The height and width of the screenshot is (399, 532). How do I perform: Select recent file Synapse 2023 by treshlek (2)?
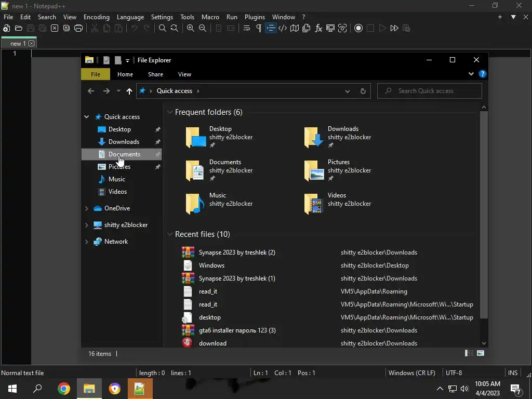point(237,252)
